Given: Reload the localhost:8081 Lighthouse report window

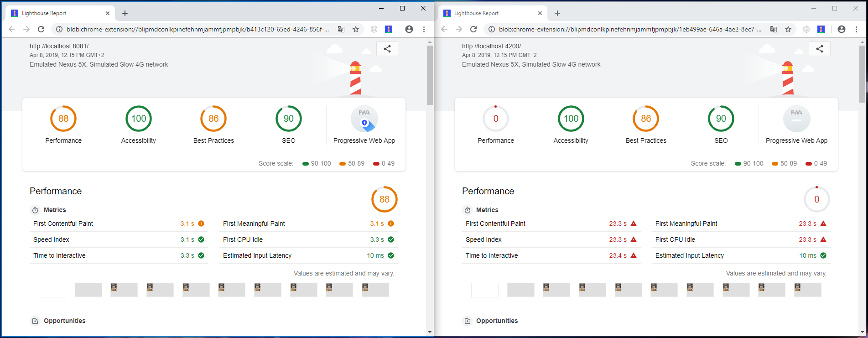Looking at the screenshot, I should [41, 29].
